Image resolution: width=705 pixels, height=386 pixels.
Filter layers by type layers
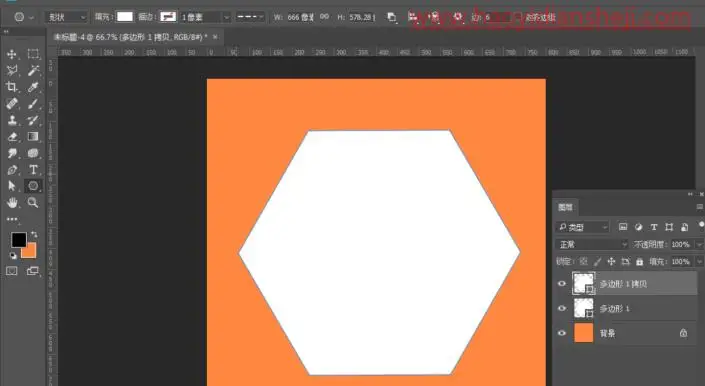tap(654, 227)
